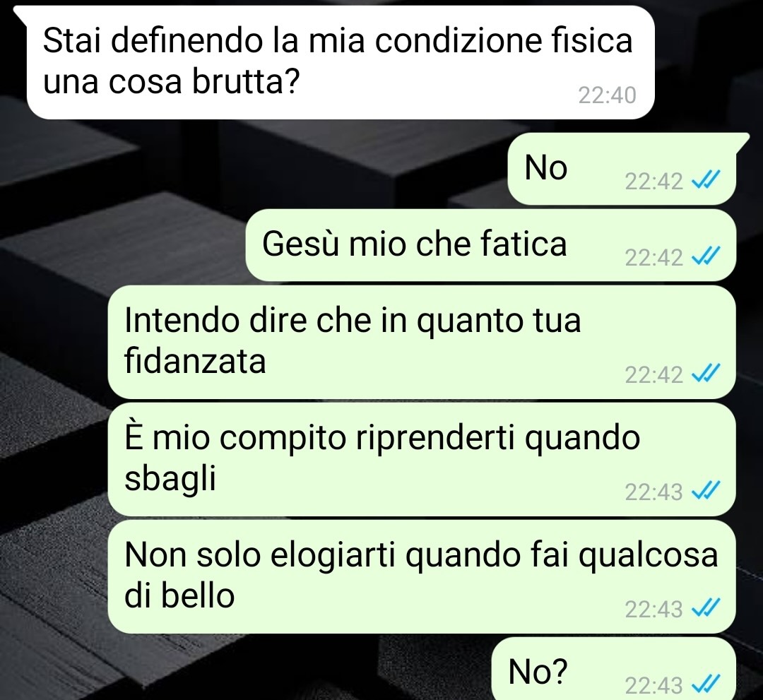The width and height of the screenshot is (763, 700).
Task: Tap read ticks on 'Gesù mio che fatica'
Action: tap(706, 256)
